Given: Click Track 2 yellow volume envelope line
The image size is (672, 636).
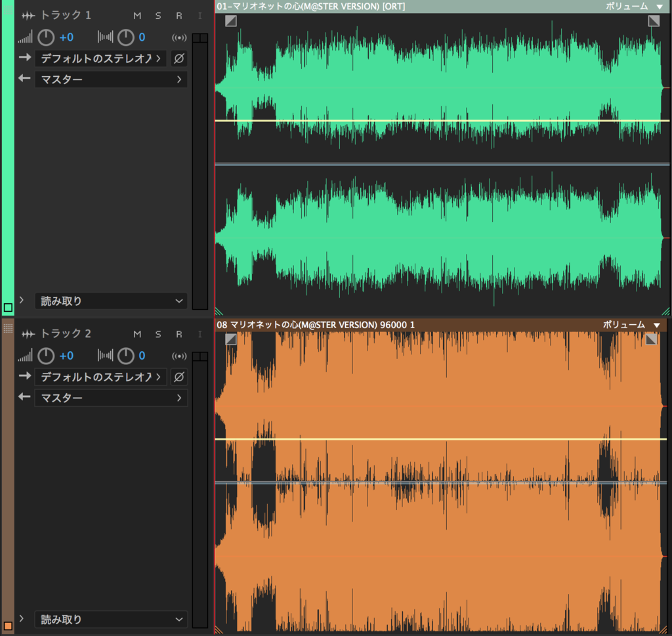Looking at the screenshot, I should (441, 439).
